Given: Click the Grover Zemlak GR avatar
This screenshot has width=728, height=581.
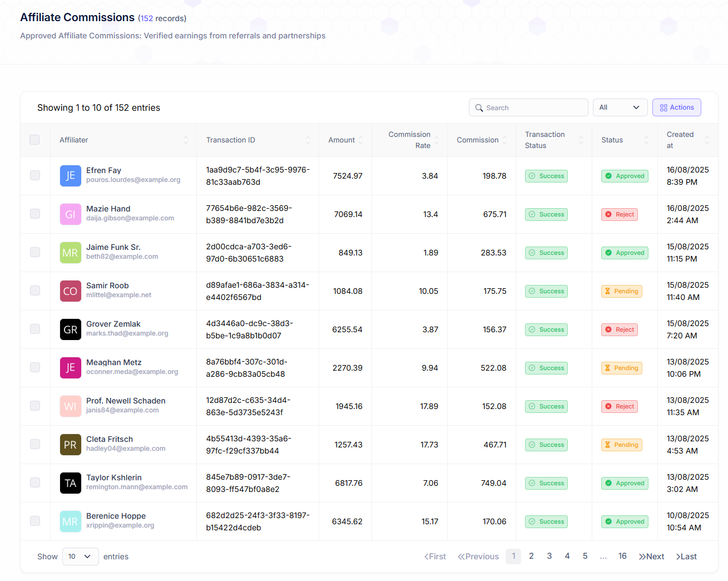Looking at the screenshot, I should [x=71, y=329].
